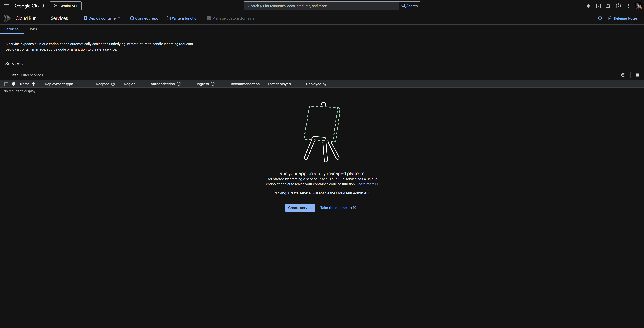Click the Google Cloud logo
Image resolution: width=644 pixels, height=328 pixels.
tap(29, 6)
